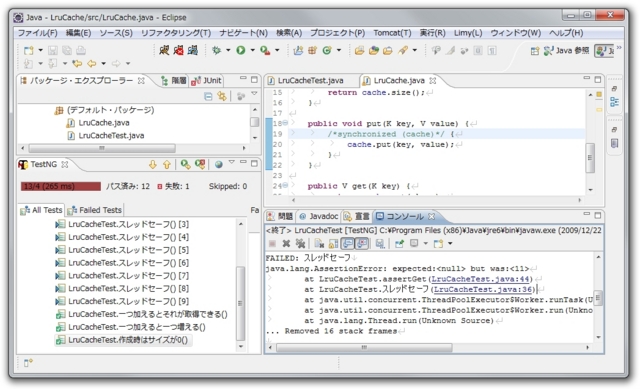640x389 pixels.
Task: Select the LruCacheTest.スレッドセーフ() [5] result
Action: point(122,250)
